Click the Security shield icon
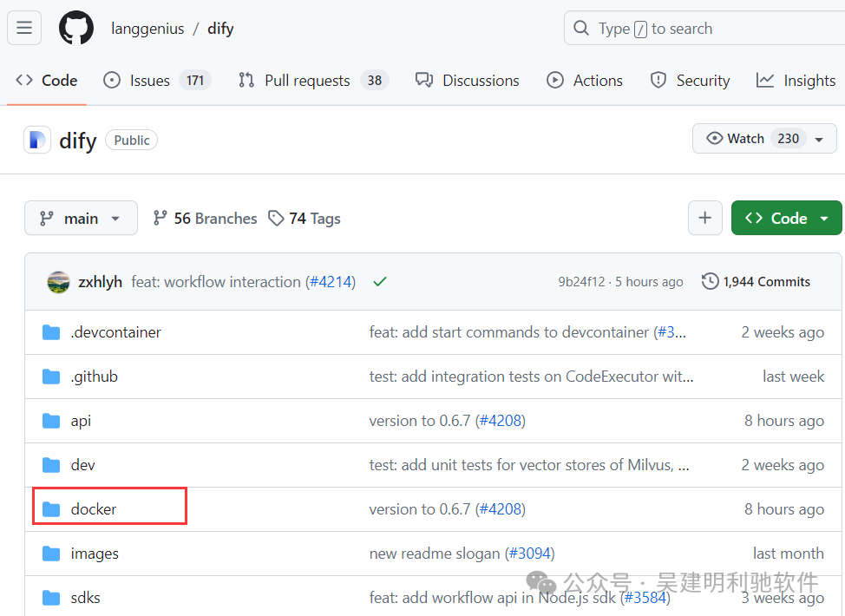845x616 pixels. click(x=658, y=81)
